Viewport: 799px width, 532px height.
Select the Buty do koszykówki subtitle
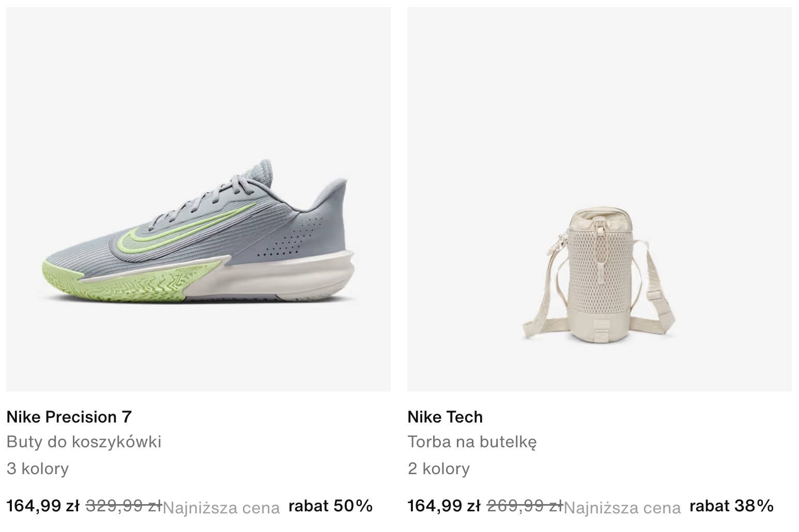point(84,442)
